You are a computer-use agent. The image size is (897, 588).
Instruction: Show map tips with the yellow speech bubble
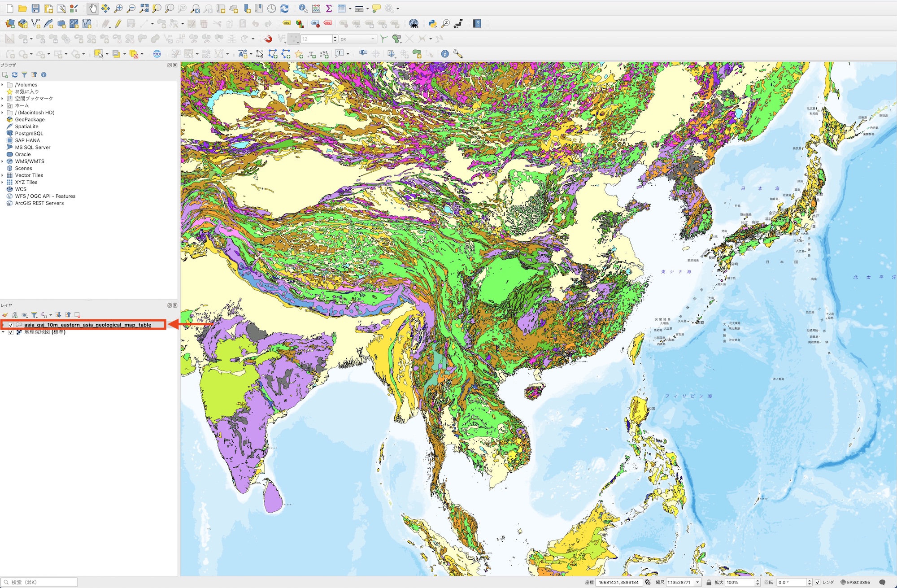[x=376, y=8]
